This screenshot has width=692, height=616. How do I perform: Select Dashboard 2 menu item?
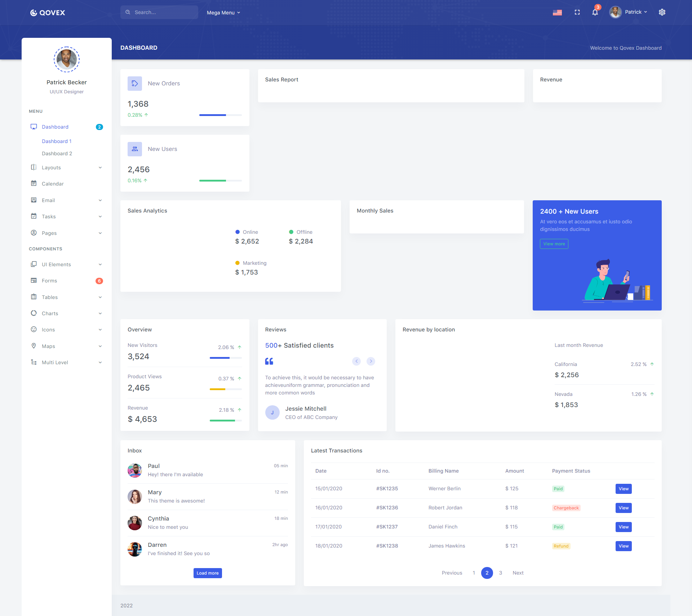pyautogui.click(x=57, y=153)
